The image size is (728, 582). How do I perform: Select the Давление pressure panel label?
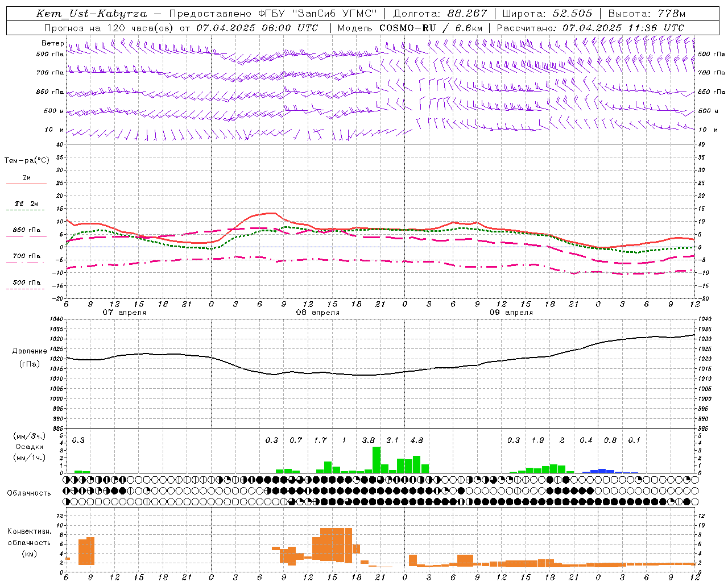(x=30, y=351)
